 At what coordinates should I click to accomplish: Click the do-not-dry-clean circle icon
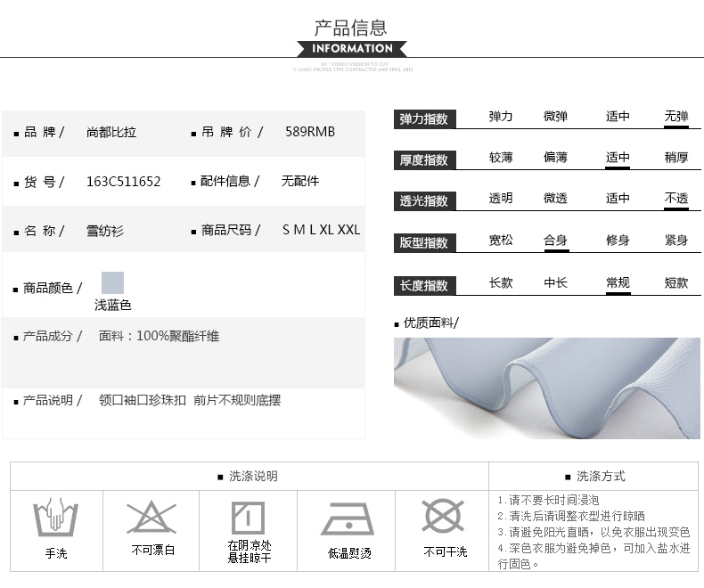click(x=443, y=516)
